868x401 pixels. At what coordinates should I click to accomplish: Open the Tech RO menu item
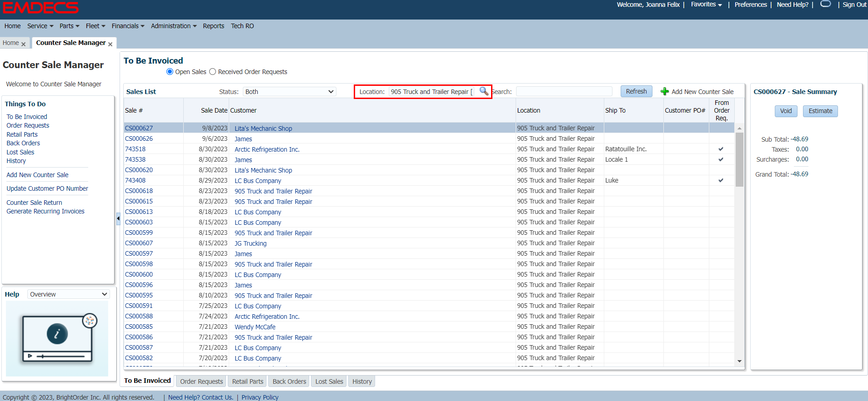pos(242,26)
